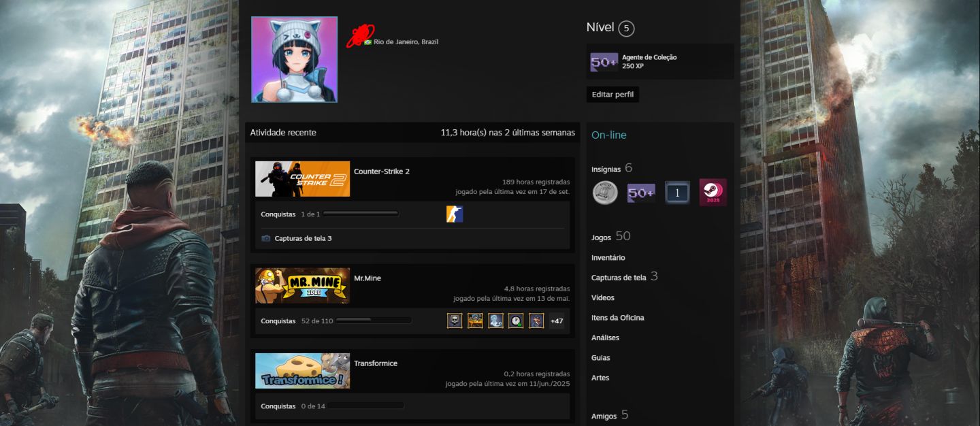Open Itens da Oficina section
Screen dimensions: 980x426
618,318
